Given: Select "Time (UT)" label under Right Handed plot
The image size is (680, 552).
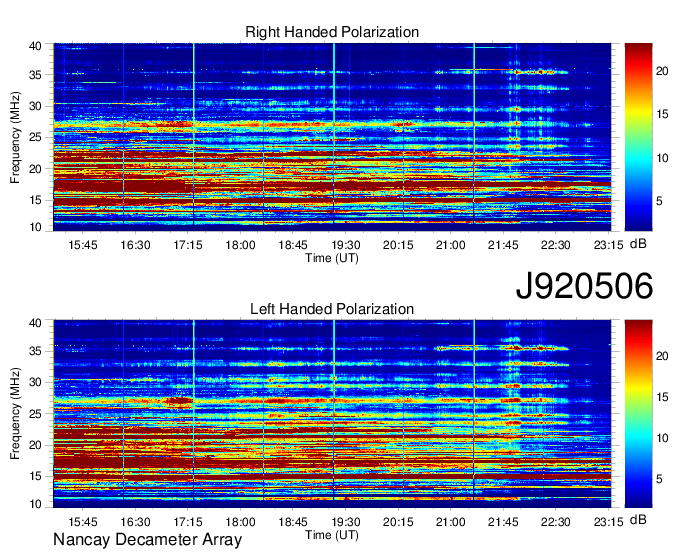Looking at the screenshot, I should point(332,258).
